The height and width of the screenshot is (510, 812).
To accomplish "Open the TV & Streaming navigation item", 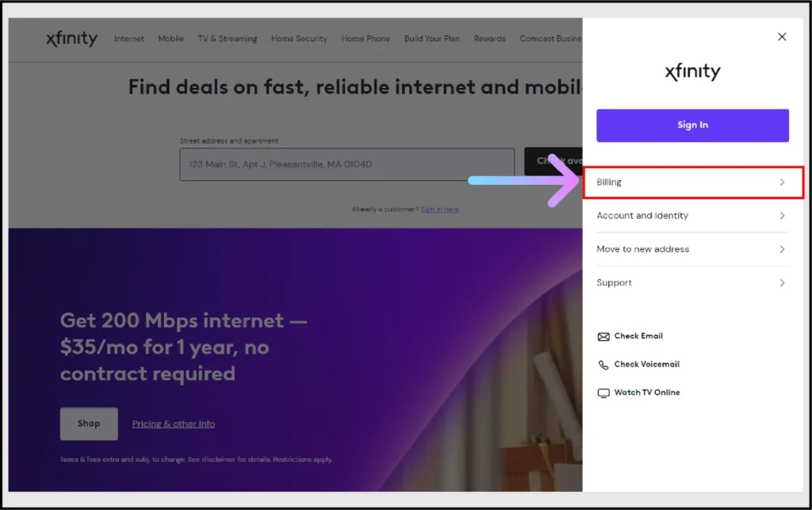I will [228, 39].
